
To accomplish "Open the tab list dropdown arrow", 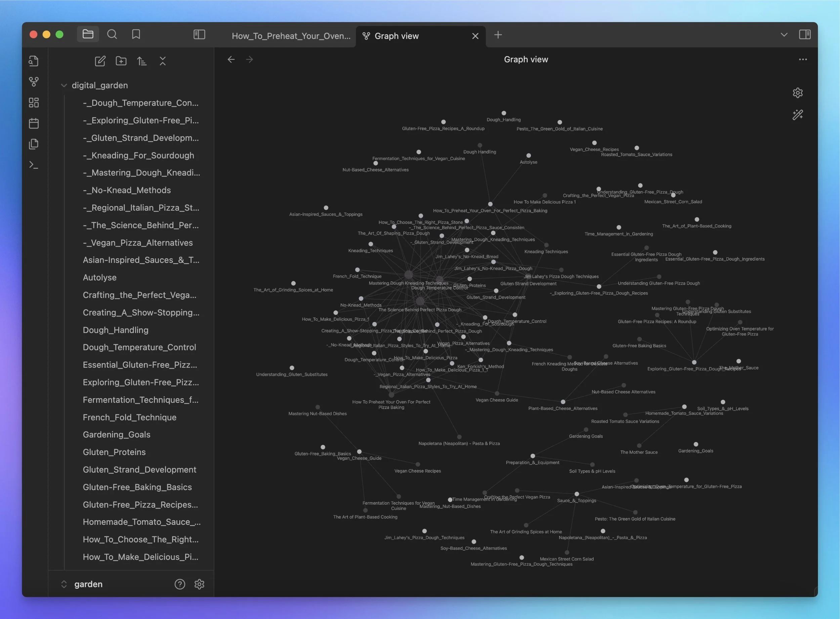I will pyautogui.click(x=784, y=35).
